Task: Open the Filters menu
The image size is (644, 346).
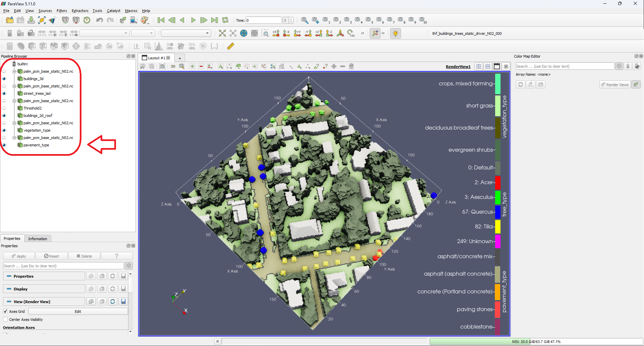Action: 62,11
